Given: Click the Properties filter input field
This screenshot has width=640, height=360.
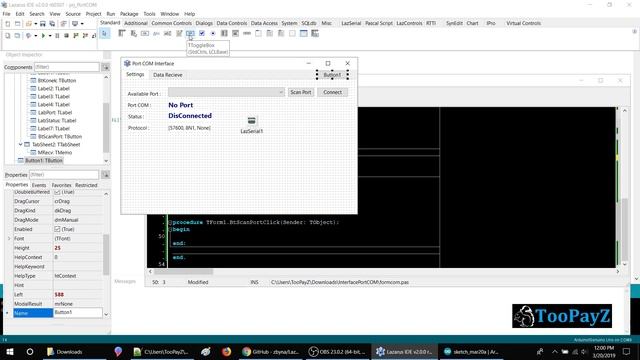Looking at the screenshot, I should [64, 175].
